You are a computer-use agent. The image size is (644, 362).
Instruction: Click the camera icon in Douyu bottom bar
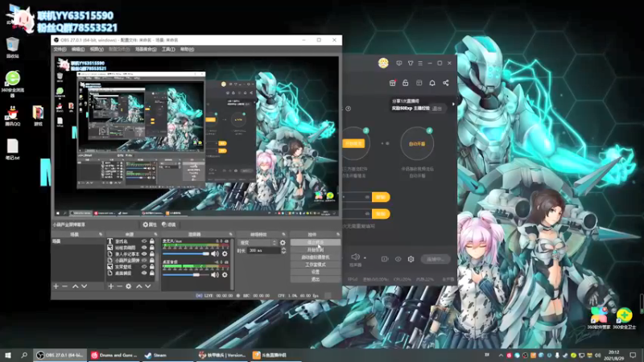[x=385, y=259]
